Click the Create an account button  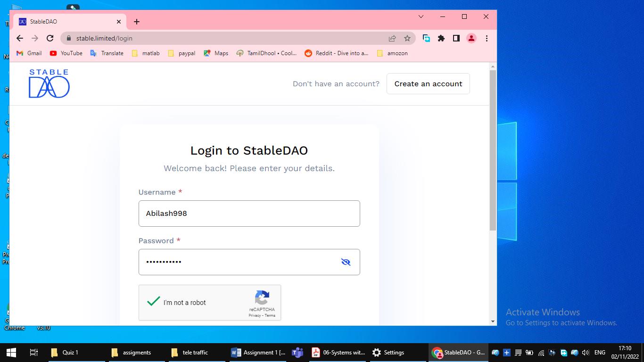coord(428,84)
